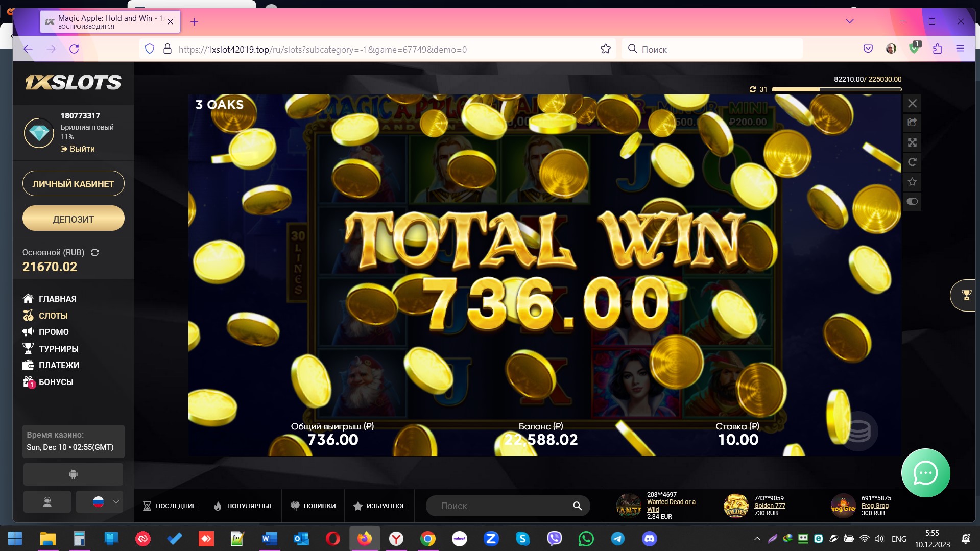Click the share game icon
The width and height of the screenshot is (980, 551).
(x=912, y=123)
